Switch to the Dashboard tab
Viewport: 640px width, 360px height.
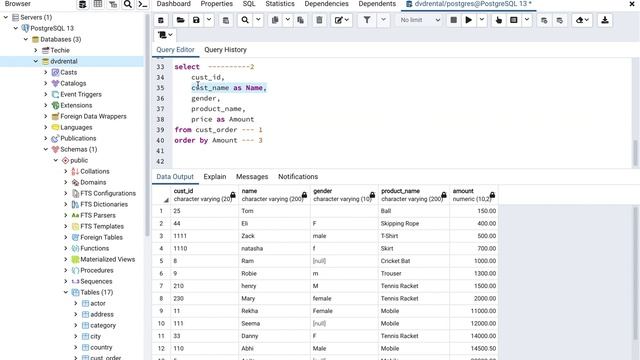tap(173, 4)
